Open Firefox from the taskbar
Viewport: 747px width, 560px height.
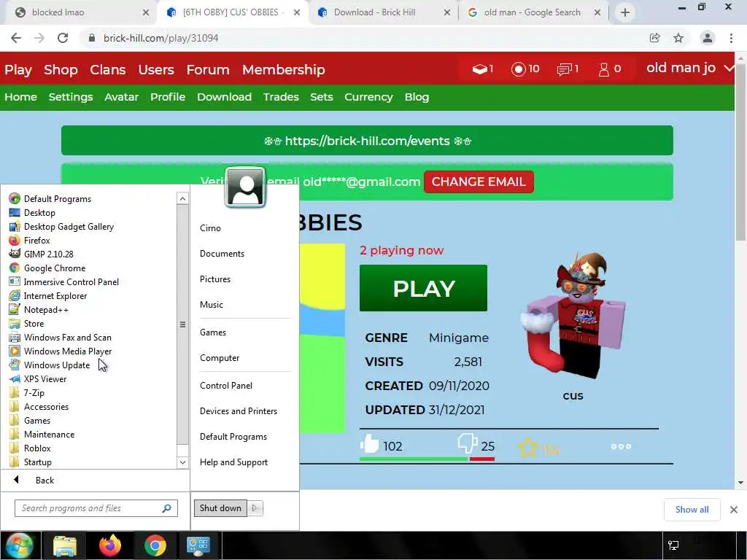click(x=110, y=545)
